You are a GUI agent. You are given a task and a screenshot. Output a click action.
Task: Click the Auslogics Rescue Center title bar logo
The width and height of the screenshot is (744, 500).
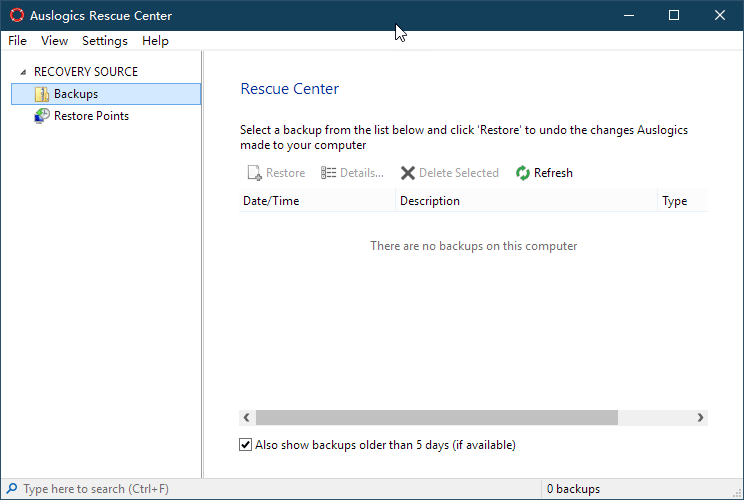click(16, 15)
